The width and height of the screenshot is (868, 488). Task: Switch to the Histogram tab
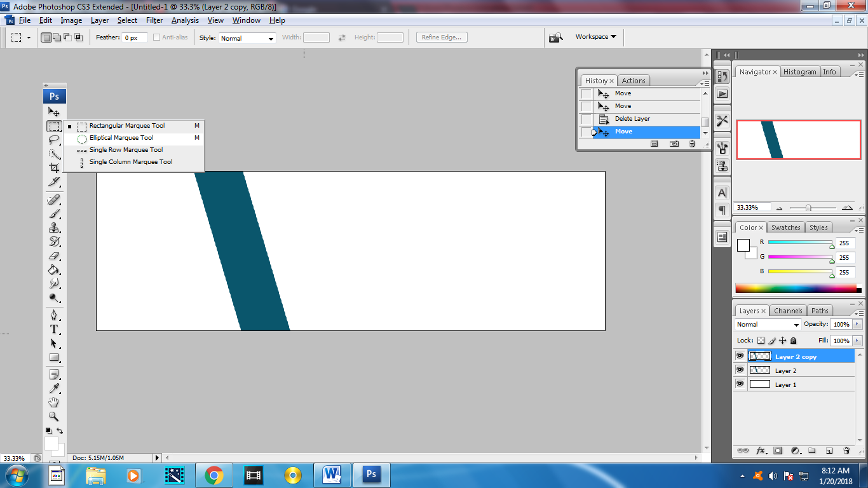pyautogui.click(x=799, y=72)
